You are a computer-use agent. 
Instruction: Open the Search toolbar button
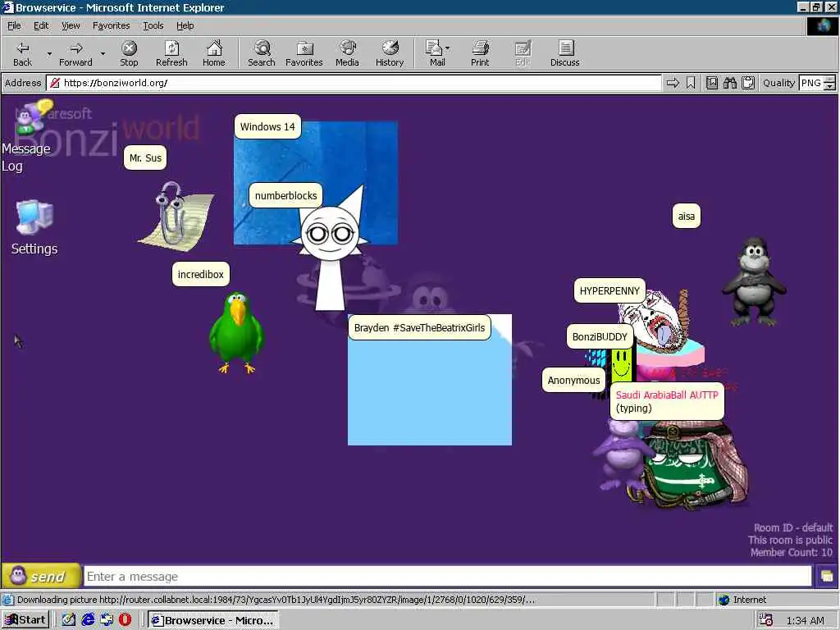tap(262, 53)
